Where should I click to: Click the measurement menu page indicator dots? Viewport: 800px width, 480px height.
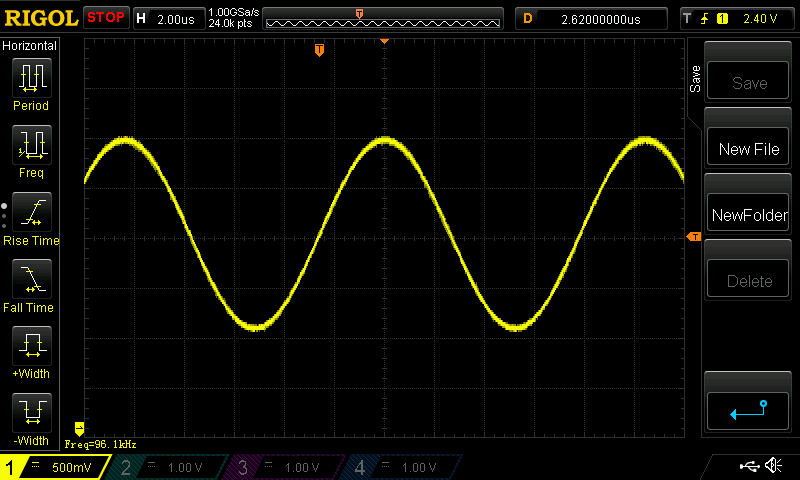pyautogui.click(x=4, y=216)
